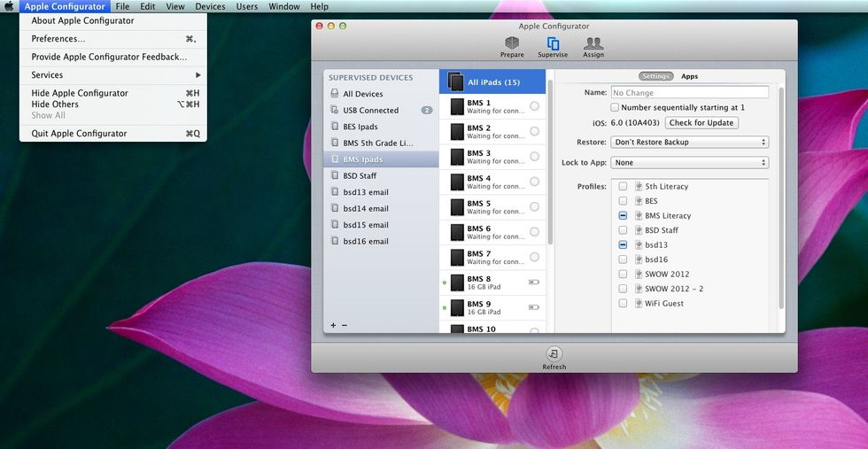Check the SWOW 2012 - 2 profile checkbox
The width and height of the screenshot is (868, 449).
coord(623,289)
